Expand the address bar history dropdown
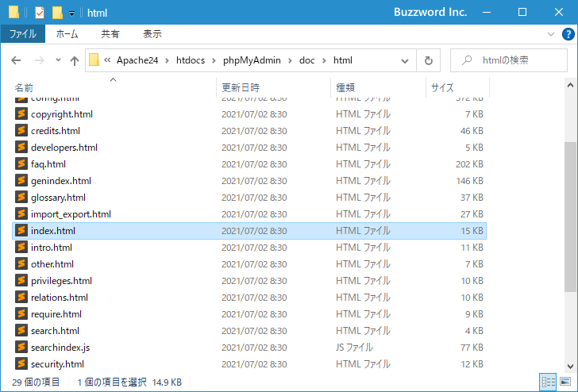 click(405, 61)
